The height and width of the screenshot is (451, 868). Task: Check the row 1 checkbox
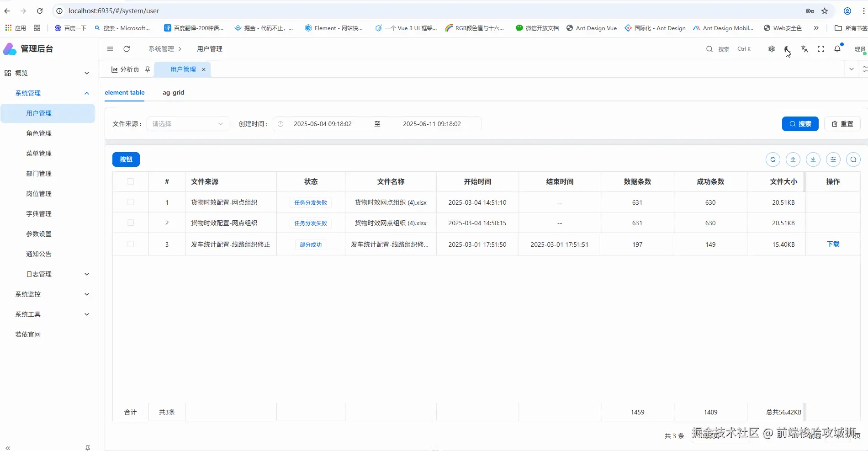(x=131, y=202)
